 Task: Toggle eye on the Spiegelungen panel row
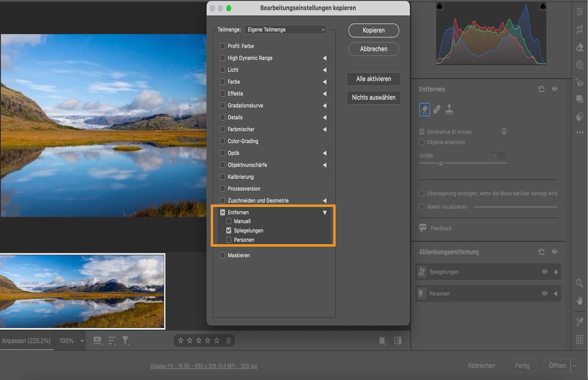pos(544,272)
